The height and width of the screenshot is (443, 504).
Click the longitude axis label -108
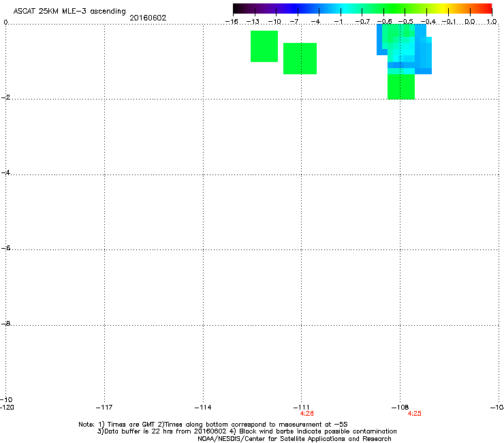pyautogui.click(x=400, y=408)
